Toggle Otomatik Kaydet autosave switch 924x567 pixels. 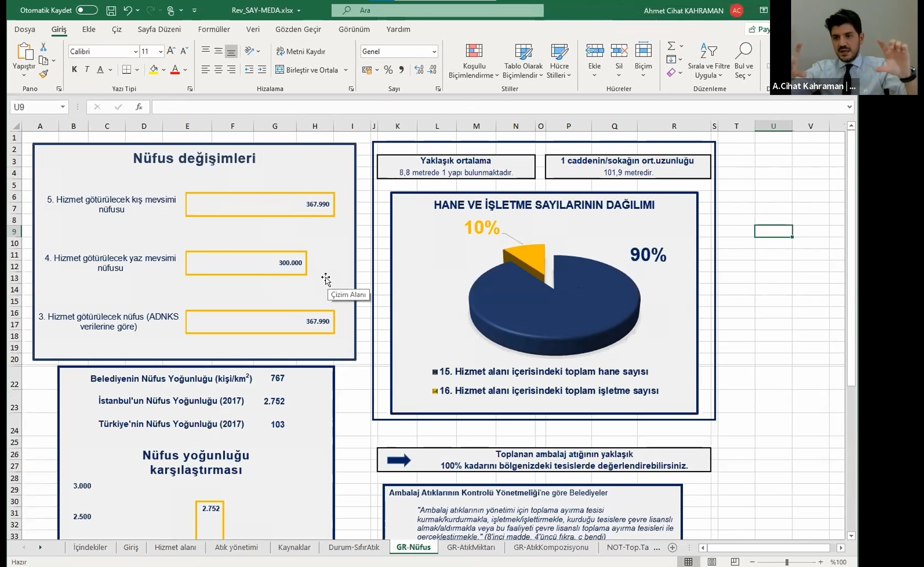[x=86, y=10]
